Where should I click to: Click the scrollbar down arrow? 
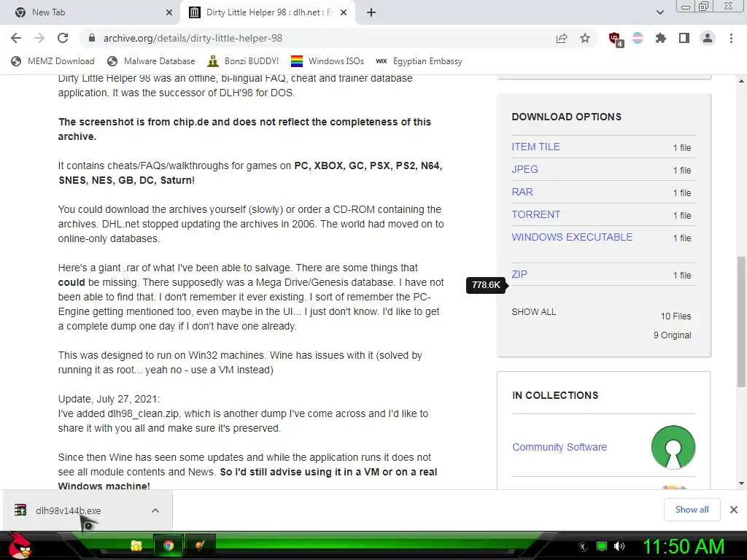pyautogui.click(x=741, y=483)
